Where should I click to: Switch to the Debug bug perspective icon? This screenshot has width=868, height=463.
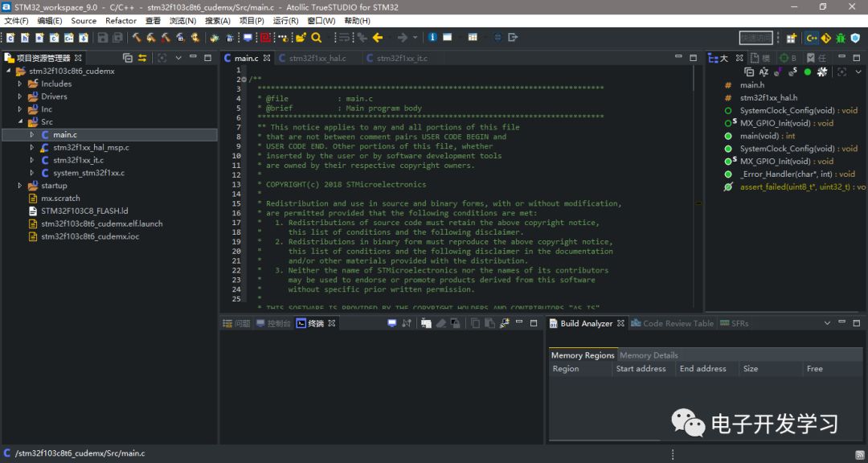point(841,38)
